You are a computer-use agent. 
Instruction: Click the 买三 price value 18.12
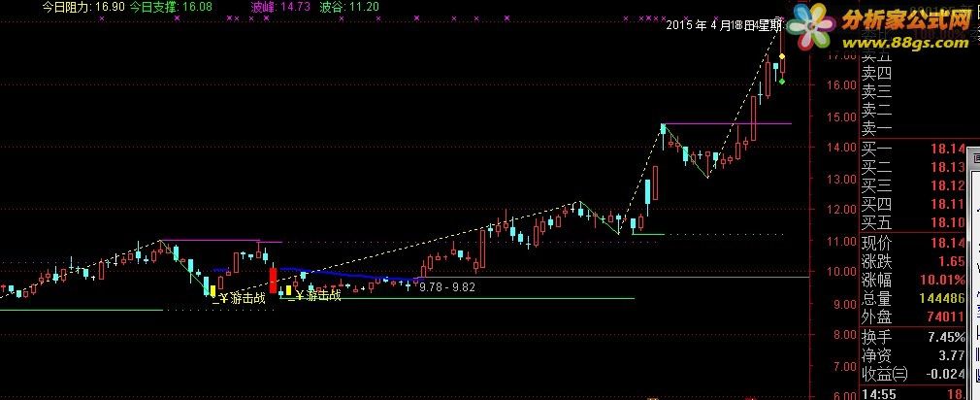click(948, 185)
